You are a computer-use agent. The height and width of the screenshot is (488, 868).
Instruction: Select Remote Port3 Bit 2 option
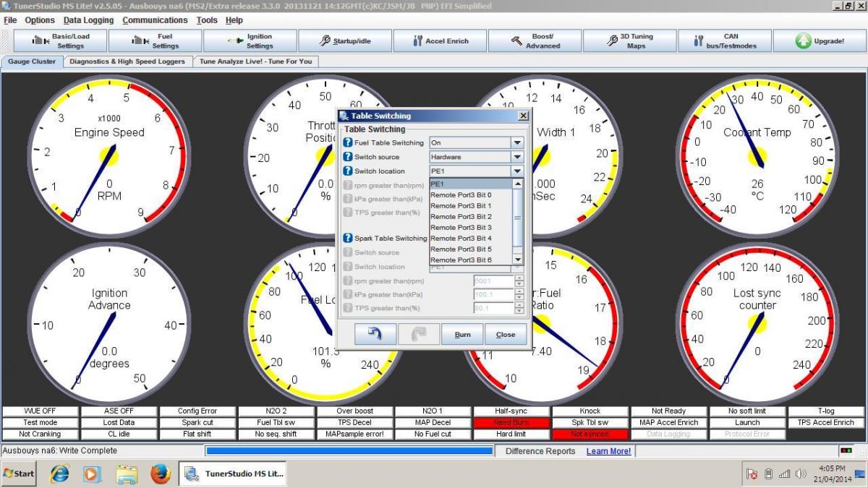[x=471, y=216]
